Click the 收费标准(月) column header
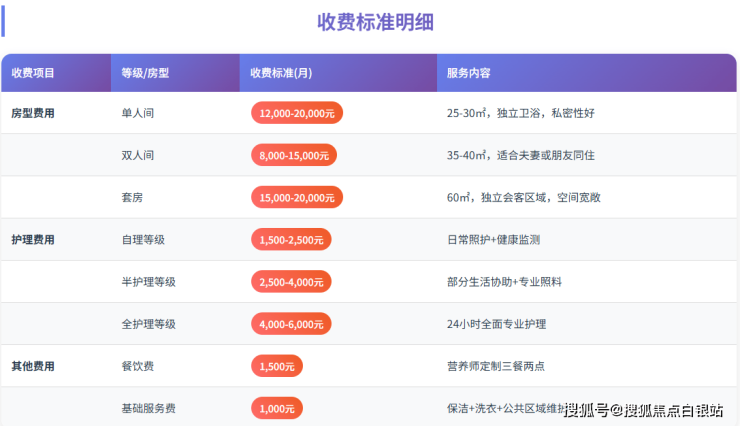 [283, 73]
